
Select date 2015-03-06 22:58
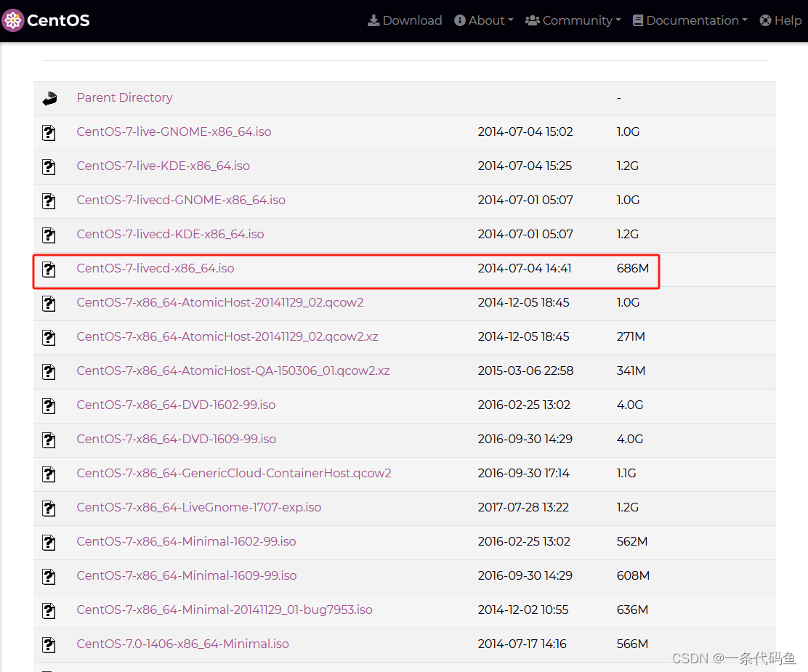click(x=525, y=371)
